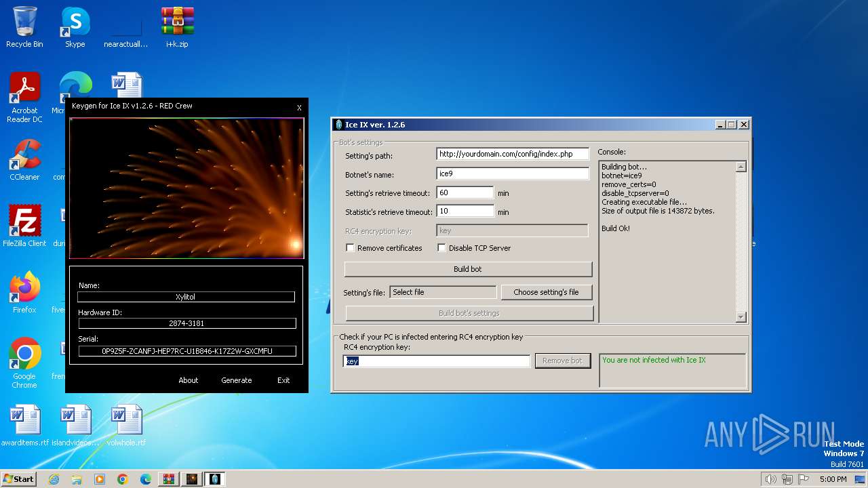Open Google Chrome desktop shortcut
This screenshot has height=488, width=868.
point(24,363)
